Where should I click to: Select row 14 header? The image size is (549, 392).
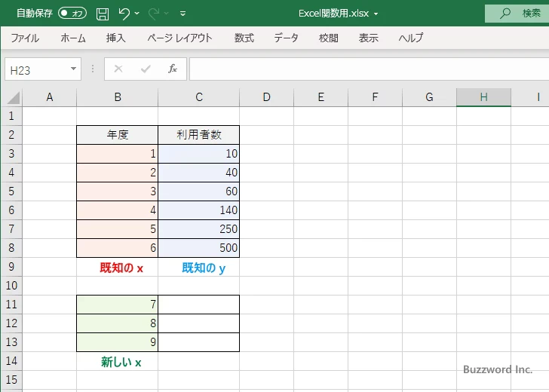click(x=11, y=361)
